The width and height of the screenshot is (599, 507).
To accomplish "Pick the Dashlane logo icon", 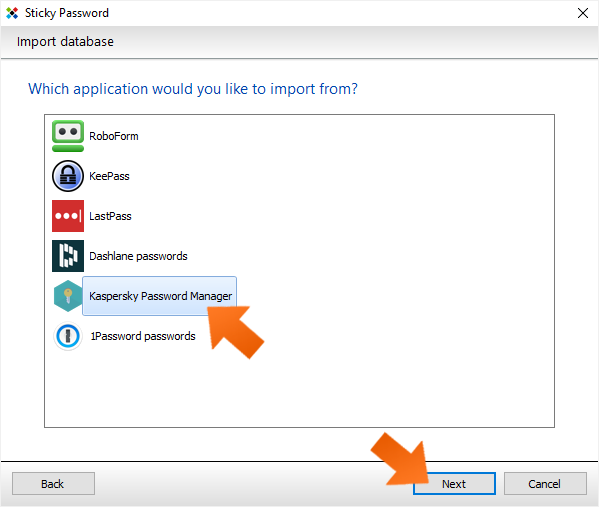I will tap(68, 256).
